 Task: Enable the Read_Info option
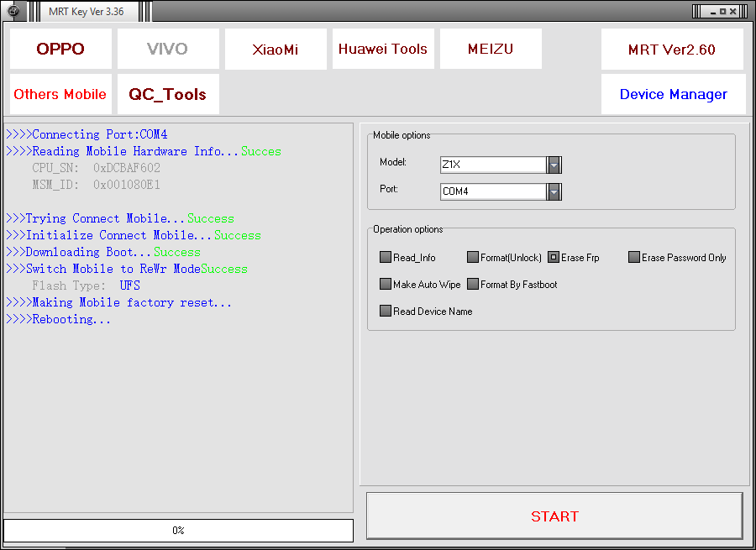pyautogui.click(x=386, y=258)
